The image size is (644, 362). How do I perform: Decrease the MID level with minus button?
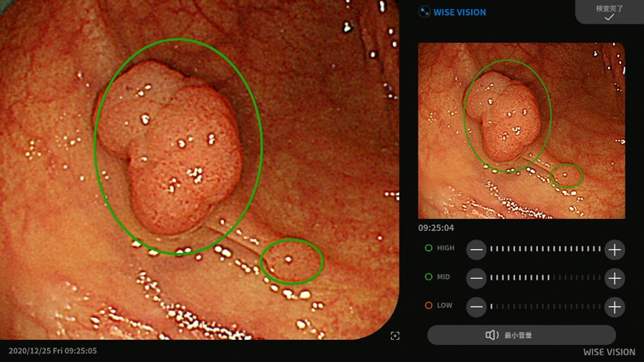coord(477,278)
